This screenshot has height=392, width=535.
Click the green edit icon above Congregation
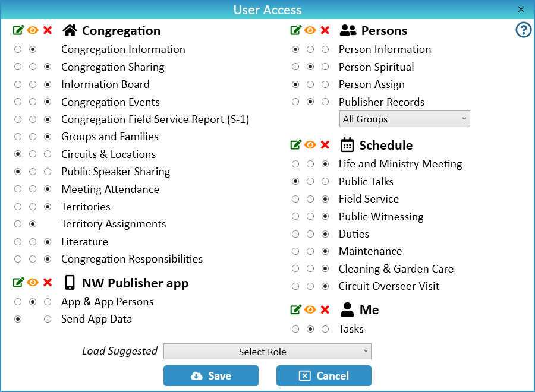point(18,30)
